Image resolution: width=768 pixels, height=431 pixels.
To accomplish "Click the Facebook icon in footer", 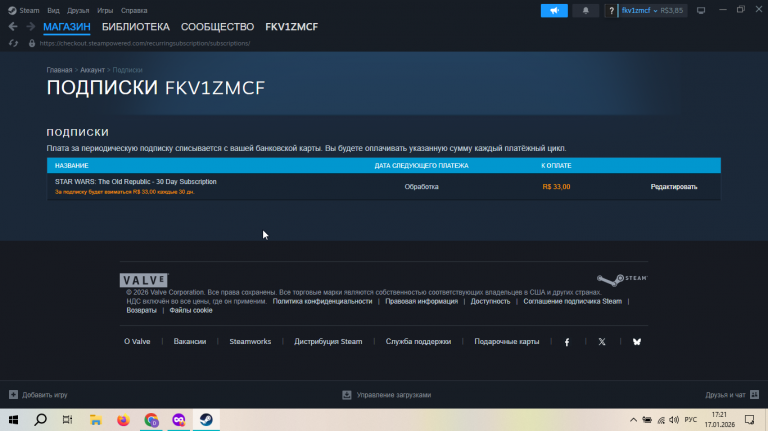I will 567,342.
